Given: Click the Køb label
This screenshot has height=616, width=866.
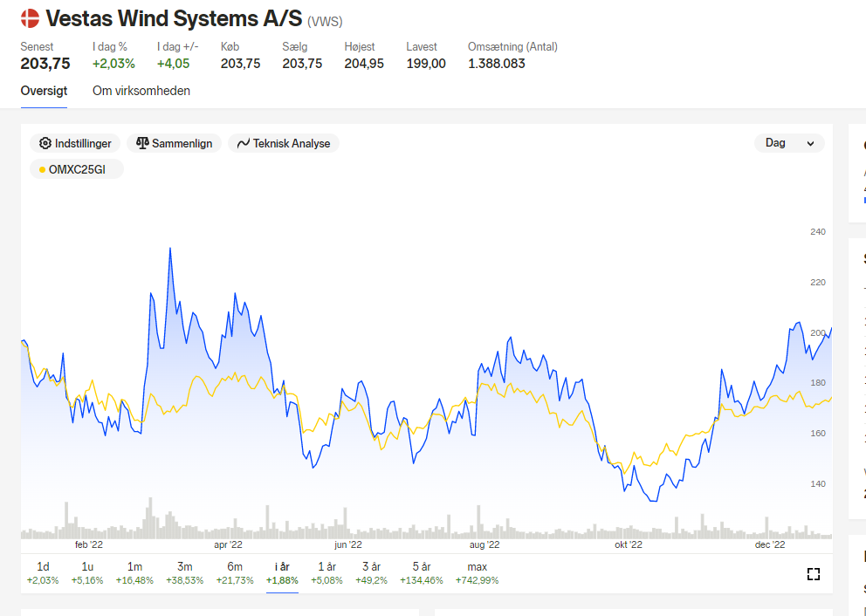Looking at the screenshot, I should tap(230, 47).
